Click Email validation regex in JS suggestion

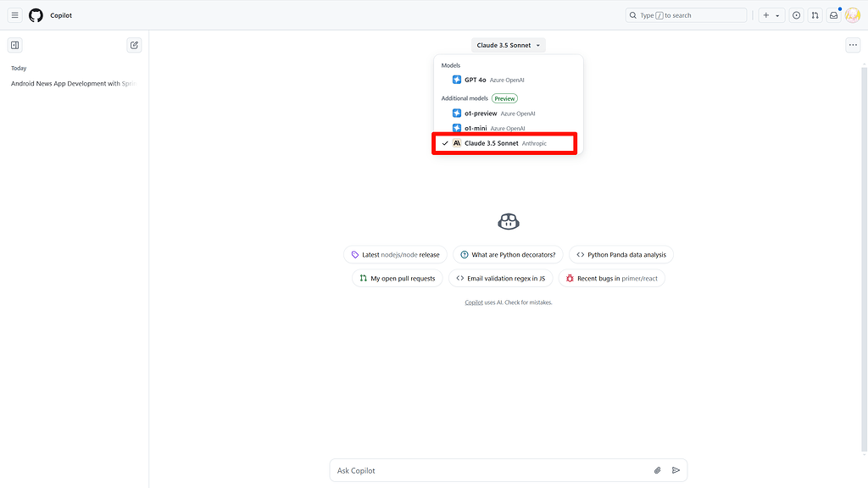(x=500, y=278)
